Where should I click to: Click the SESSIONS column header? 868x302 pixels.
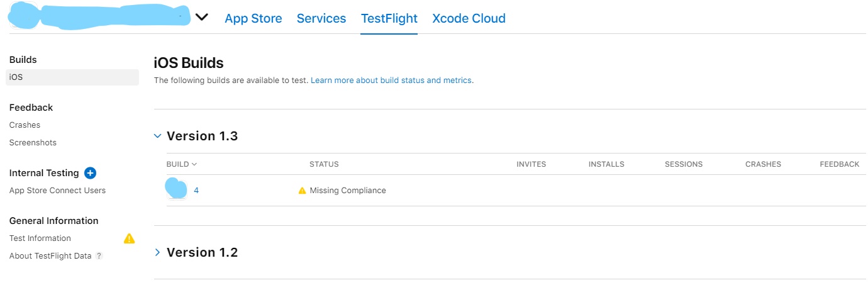click(x=684, y=164)
